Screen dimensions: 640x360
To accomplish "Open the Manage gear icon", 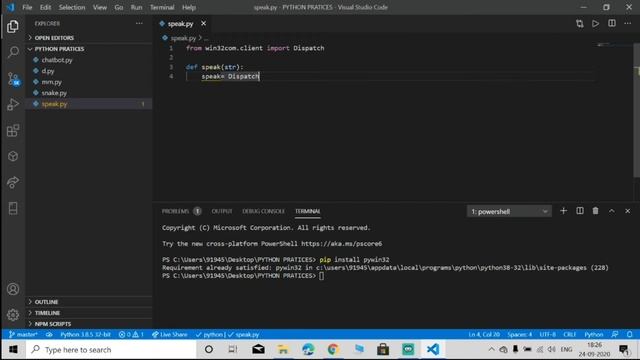I will (13, 315).
